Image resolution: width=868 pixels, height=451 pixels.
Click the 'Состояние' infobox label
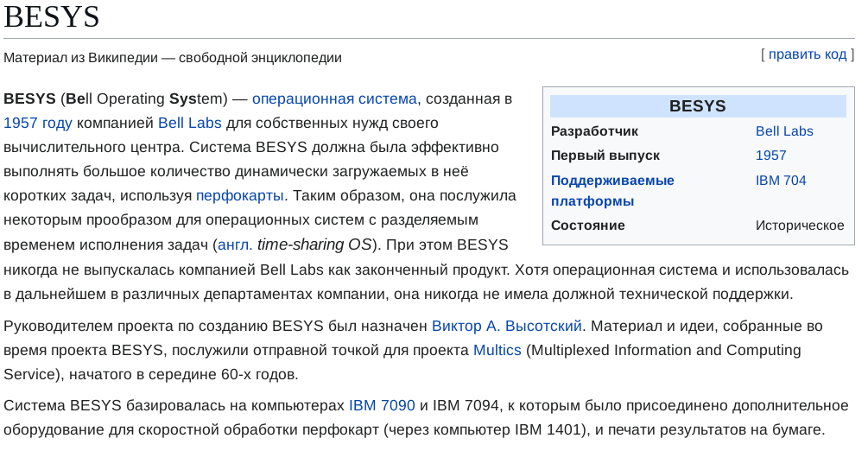[x=588, y=225]
